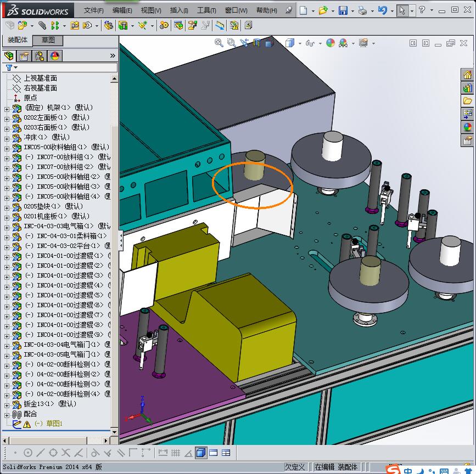Toggle shaded with edges display in bottom toolbar

tap(201, 453)
